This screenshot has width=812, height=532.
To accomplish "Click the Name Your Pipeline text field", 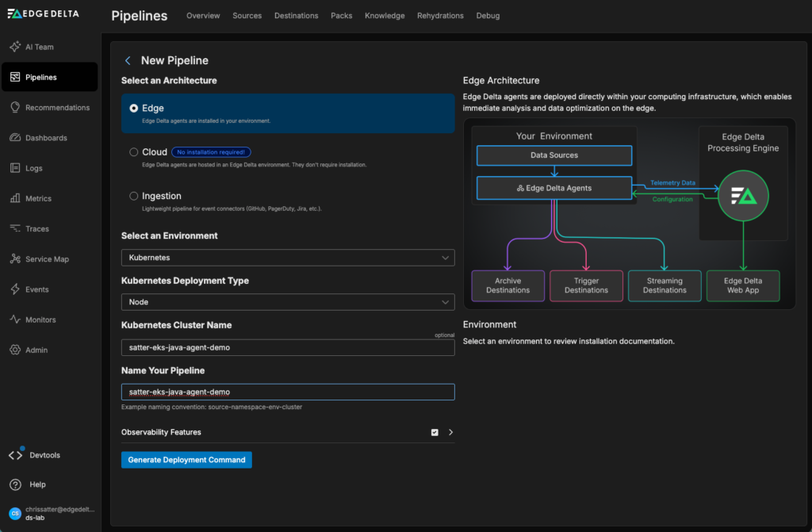I will (288, 392).
